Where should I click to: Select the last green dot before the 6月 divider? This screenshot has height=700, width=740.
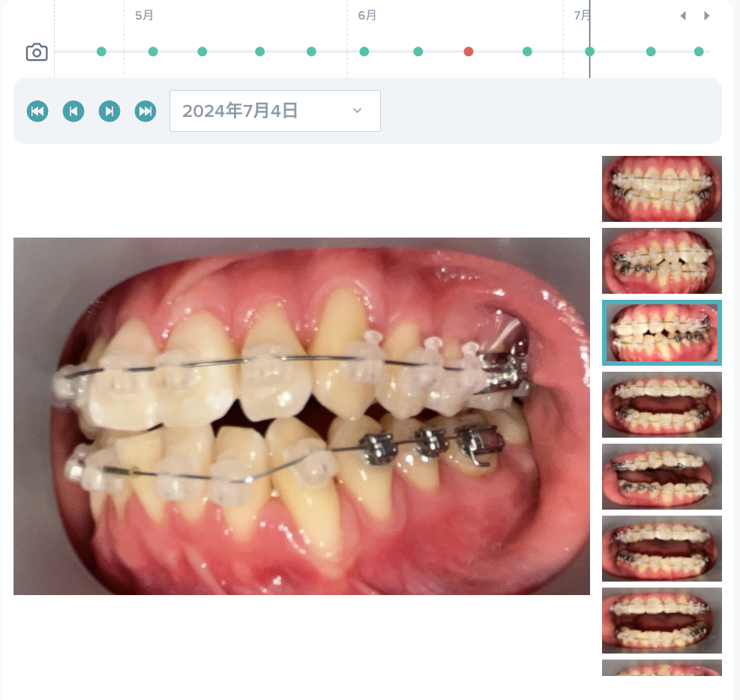pos(311,52)
